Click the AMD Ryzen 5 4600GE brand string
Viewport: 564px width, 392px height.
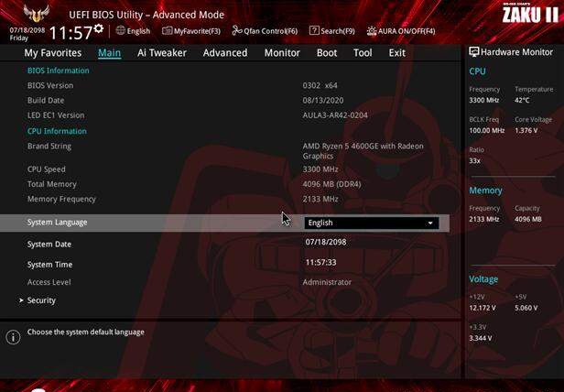pyautogui.click(x=363, y=151)
